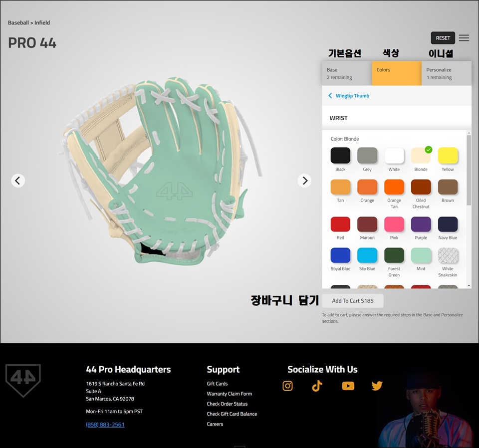Screen dimensions: 479x448
Task: Click Add To Cart $185 button
Action: click(x=353, y=301)
